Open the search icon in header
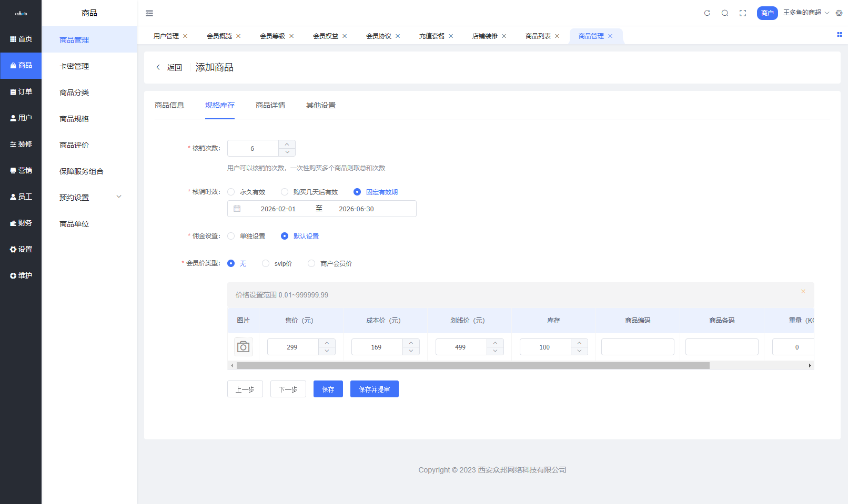The height and width of the screenshot is (504, 848). (x=725, y=13)
